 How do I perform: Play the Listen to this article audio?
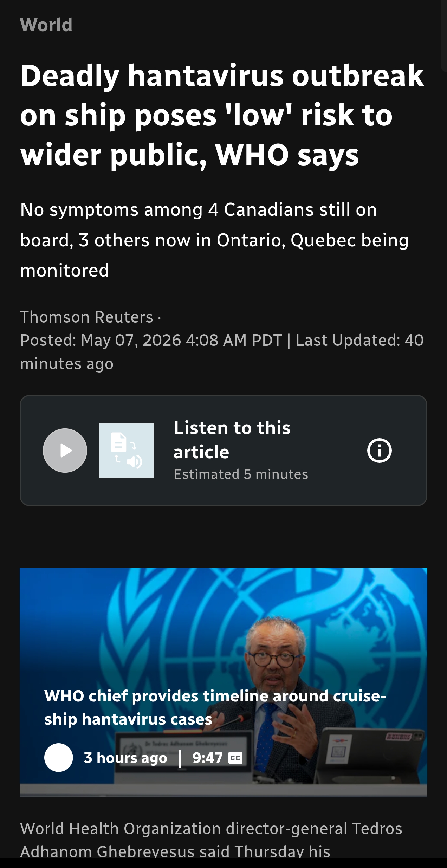click(x=65, y=450)
